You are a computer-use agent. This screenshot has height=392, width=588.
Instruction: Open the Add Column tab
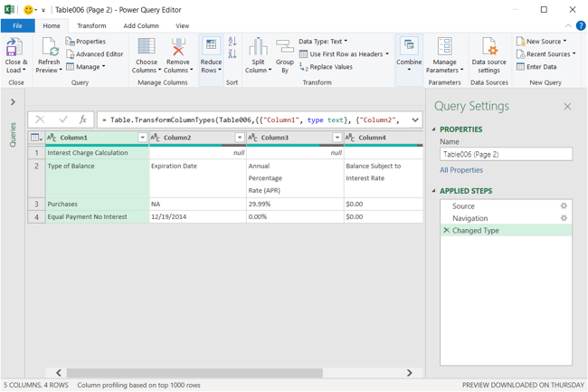(x=141, y=26)
